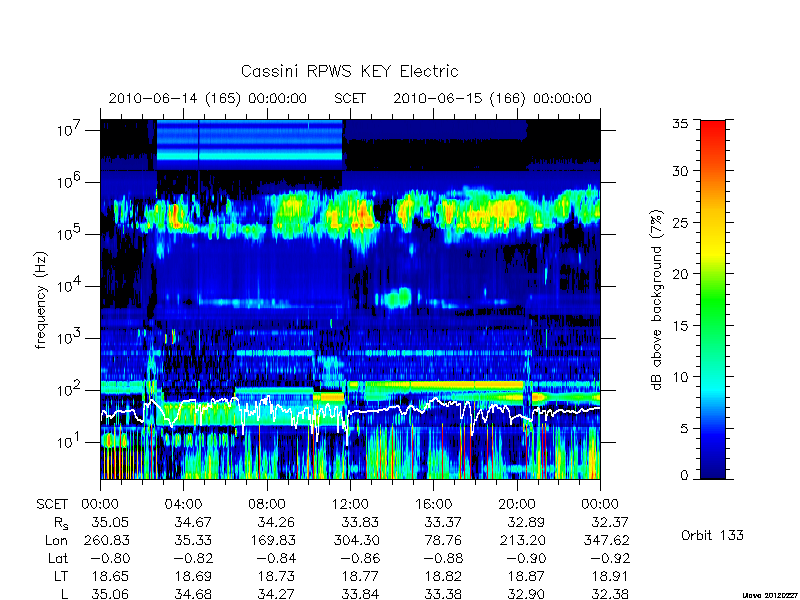Screen dimensions: 800x600
Task: Click the "Lon" row label
Action: pyautogui.click(x=57, y=540)
